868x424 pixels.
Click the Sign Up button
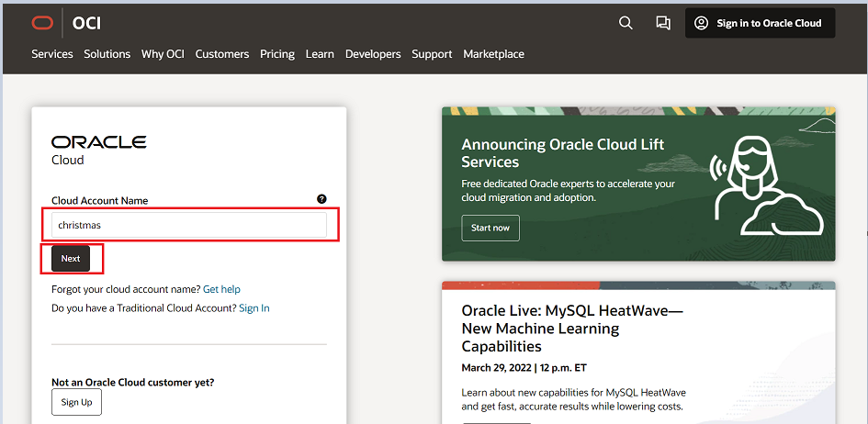coord(77,402)
